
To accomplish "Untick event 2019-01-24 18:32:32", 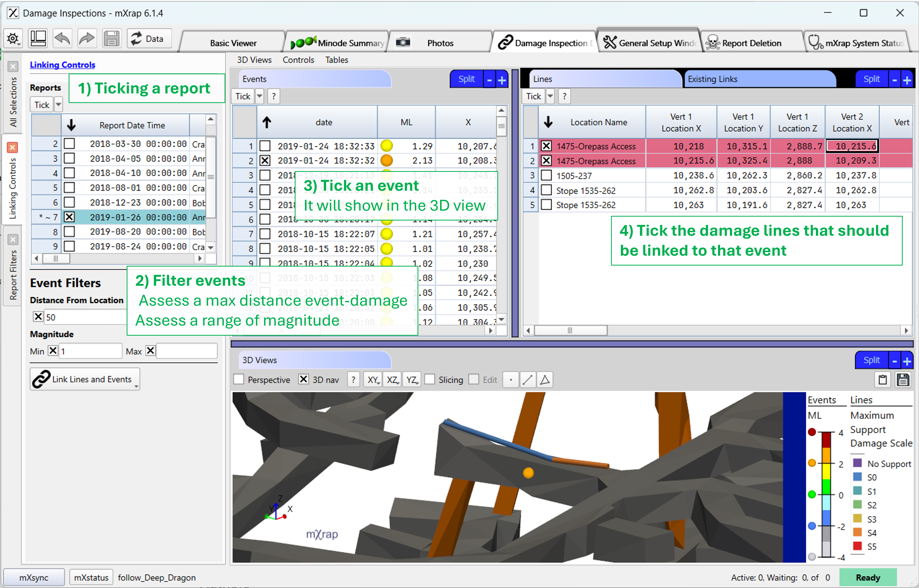I will (265, 160).
